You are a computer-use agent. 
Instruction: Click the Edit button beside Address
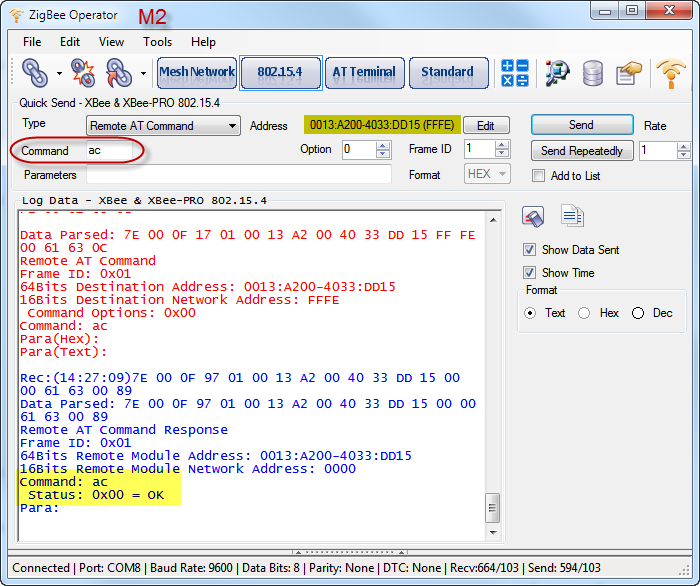(x=486, y=125)
